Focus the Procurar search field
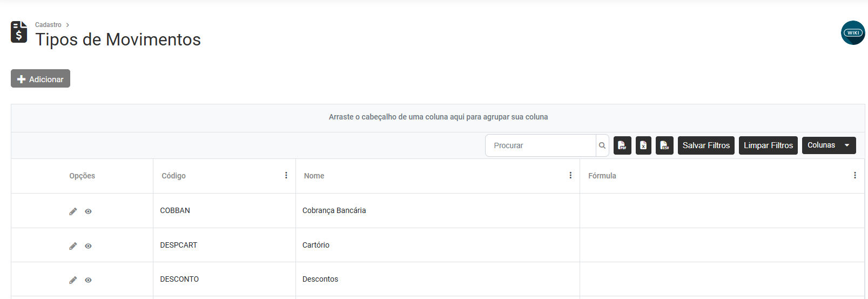This screenshot has height=299, width=868. click(x=540, y=145)
